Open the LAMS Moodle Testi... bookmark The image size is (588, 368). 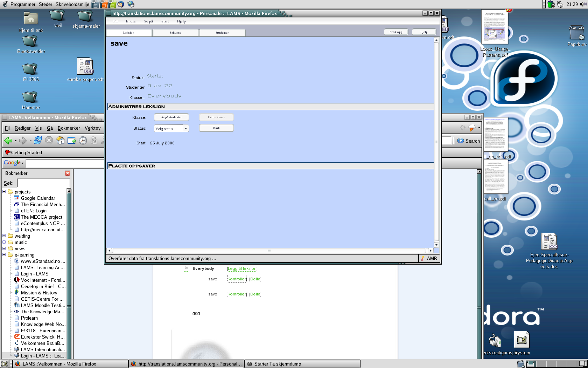(x=43, y=305)
